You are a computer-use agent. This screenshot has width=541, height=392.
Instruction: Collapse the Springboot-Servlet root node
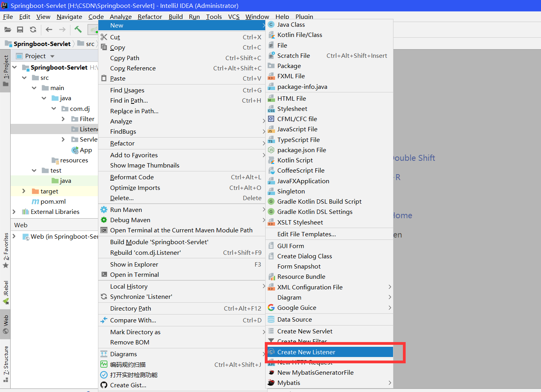(15, 67)
